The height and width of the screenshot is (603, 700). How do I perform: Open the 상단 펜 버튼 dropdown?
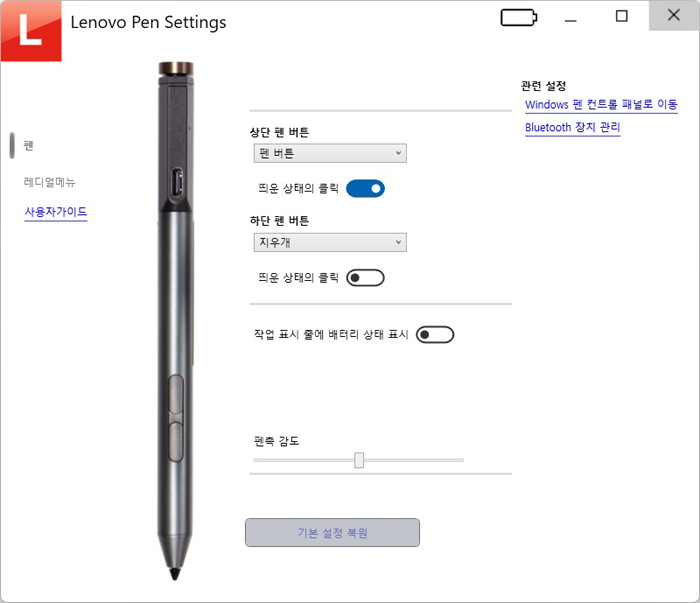coord(330,153)
